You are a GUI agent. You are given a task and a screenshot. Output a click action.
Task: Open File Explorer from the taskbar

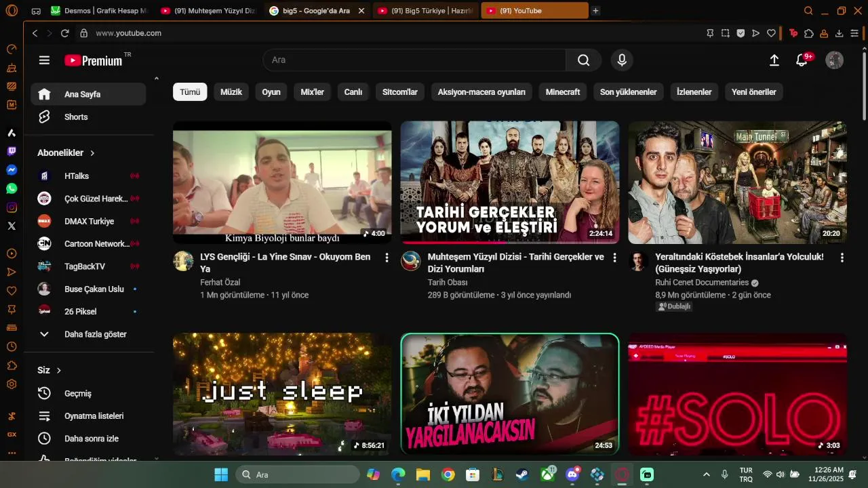423,474
